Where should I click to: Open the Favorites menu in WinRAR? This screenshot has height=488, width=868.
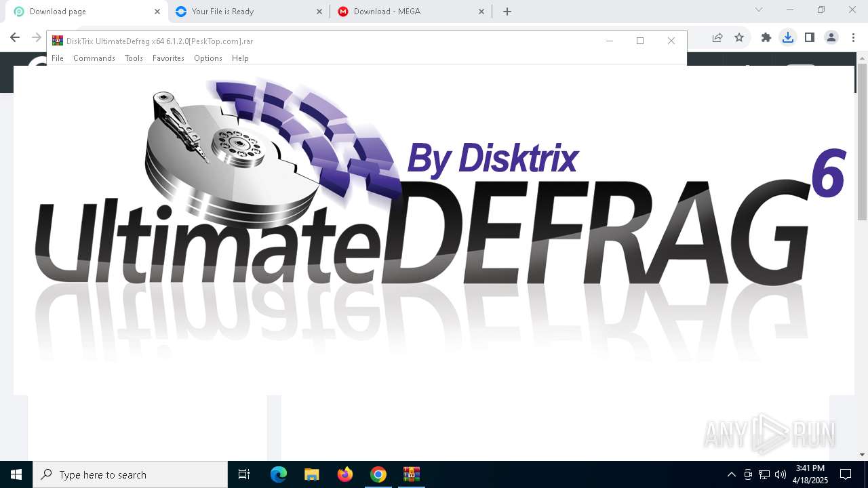(168, 58)
